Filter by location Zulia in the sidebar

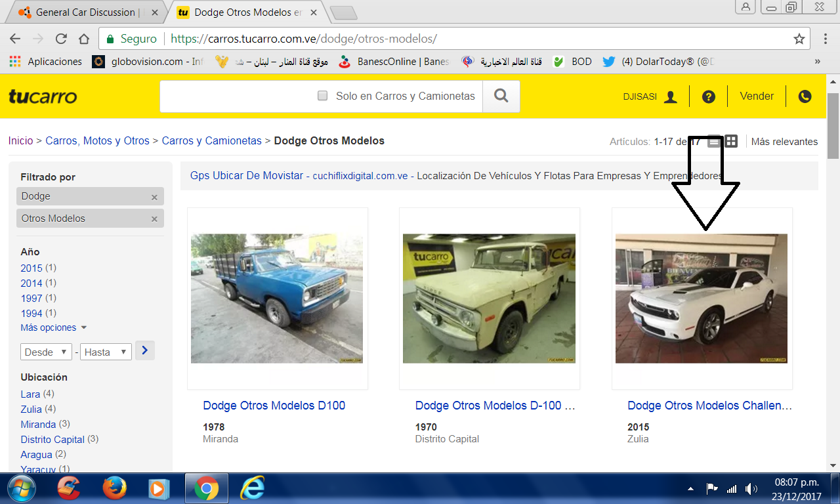(x=31, y=409)
